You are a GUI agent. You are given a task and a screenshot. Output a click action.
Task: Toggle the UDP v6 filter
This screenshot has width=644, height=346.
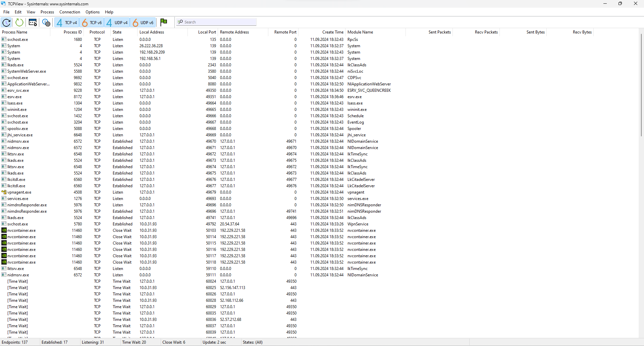pos(143,22)
